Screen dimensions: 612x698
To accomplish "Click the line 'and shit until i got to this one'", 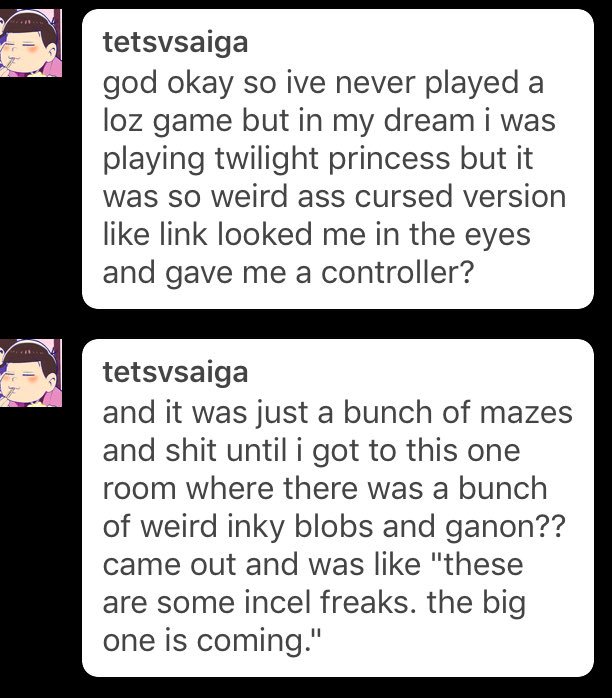I will pos(312,451).
